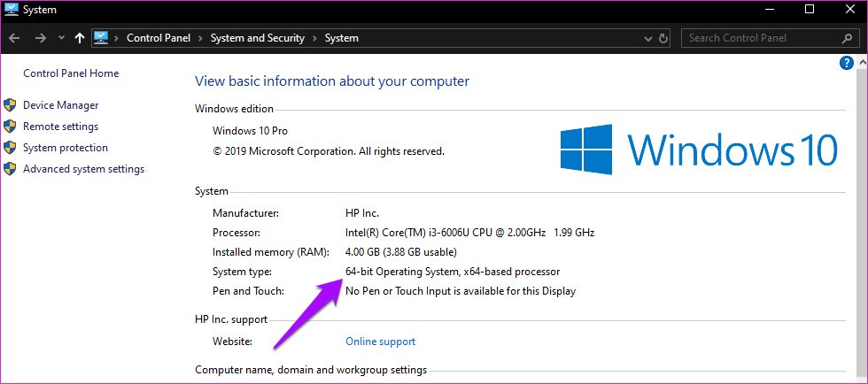Click the computer icon in address bar

click(x=101, y=38)
